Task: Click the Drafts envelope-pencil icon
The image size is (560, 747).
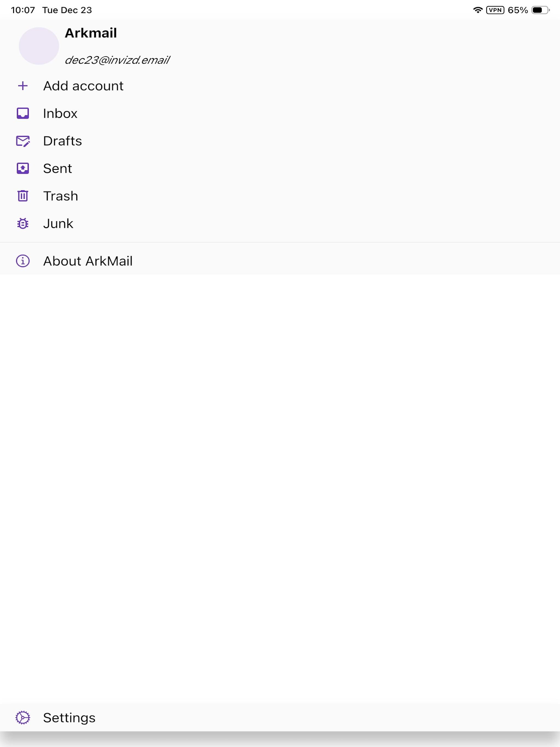Action: click(23, 141)
